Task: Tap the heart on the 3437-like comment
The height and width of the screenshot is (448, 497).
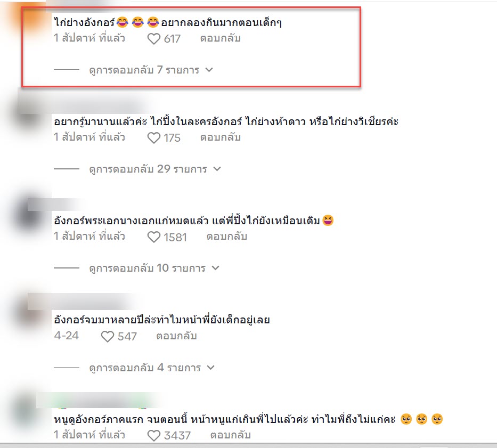Action: click(154, 436)
